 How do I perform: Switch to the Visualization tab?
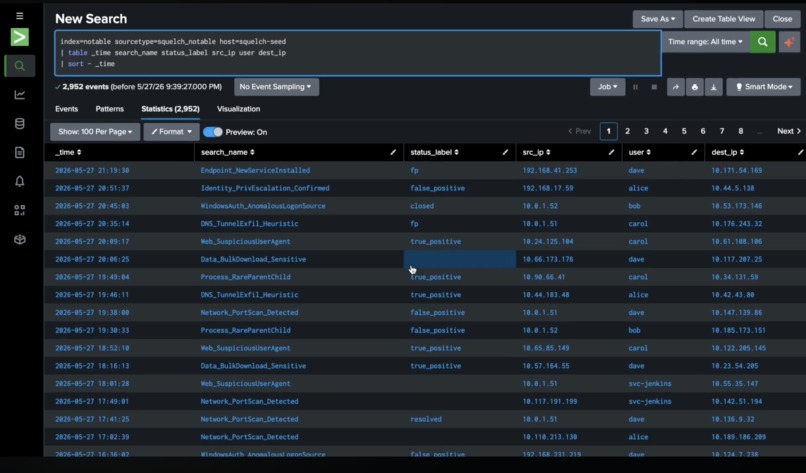point(239,109)
